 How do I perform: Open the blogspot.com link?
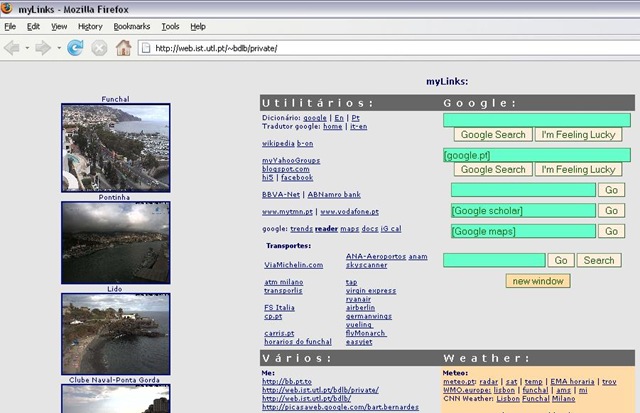pos(286,169)
